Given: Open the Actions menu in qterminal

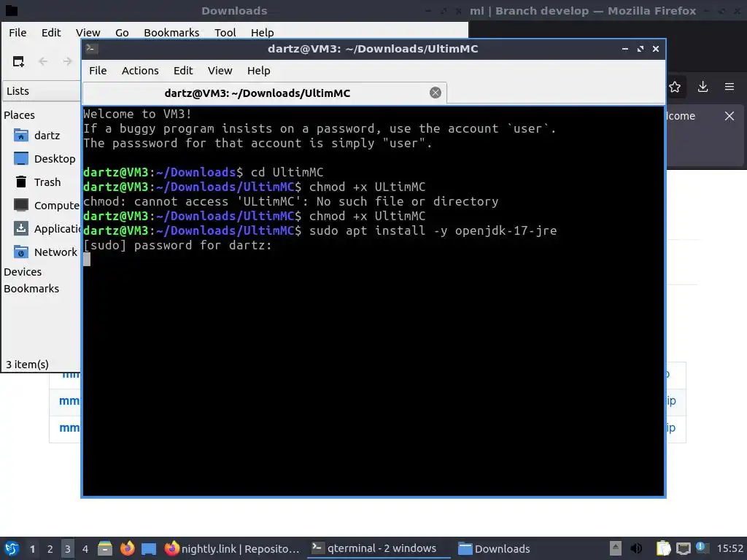Looking at the screenshot, I should click(x=140, y=71).
